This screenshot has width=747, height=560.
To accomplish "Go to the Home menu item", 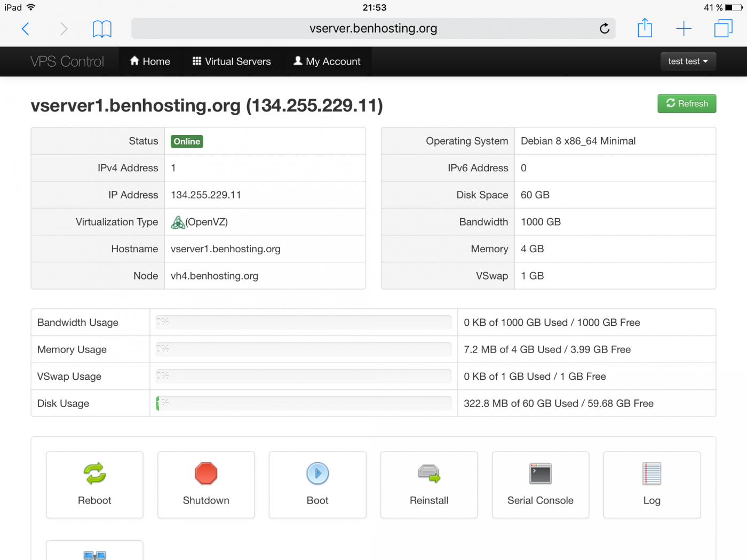I will pyautogui.click(x=150, y=61).
